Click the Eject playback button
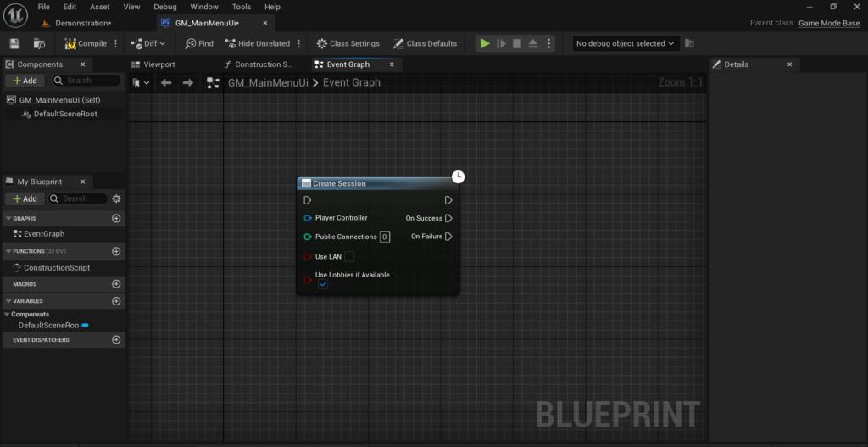868x447 pixels. point(532,43)
